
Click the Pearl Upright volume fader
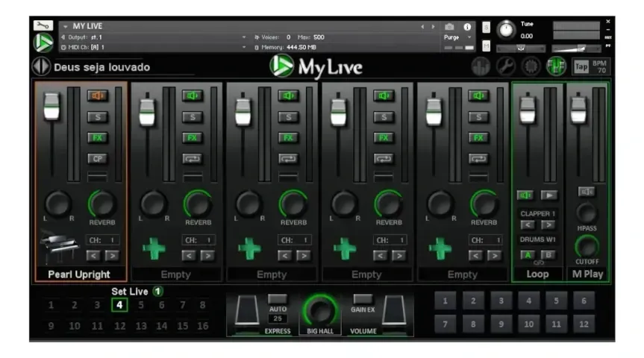click(x=51, y=106)
